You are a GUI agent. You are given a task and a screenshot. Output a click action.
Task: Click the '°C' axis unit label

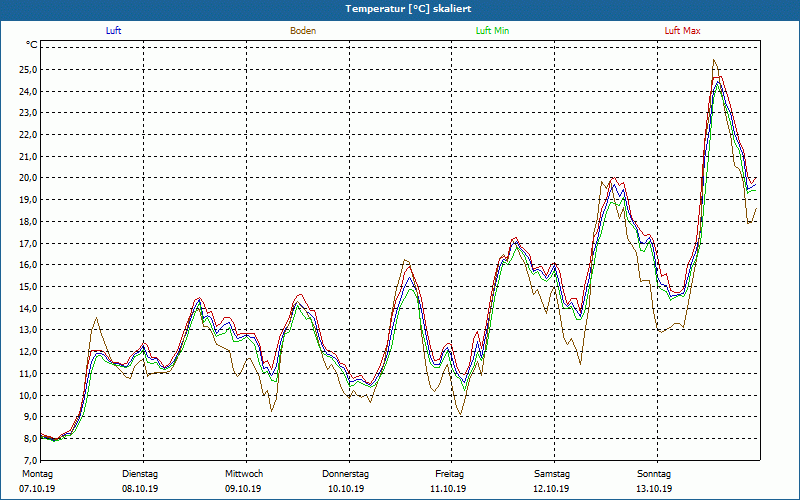tap(32, 45)
